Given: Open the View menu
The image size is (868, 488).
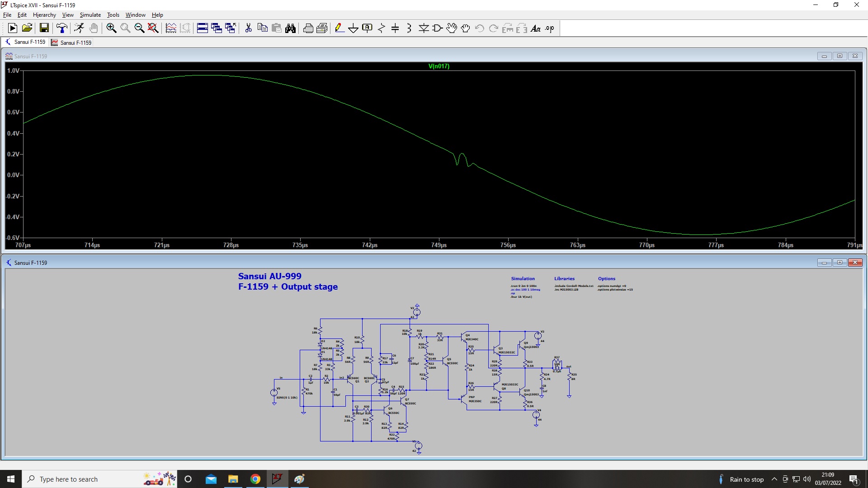Looking at the screenshot, I should 68,15.
